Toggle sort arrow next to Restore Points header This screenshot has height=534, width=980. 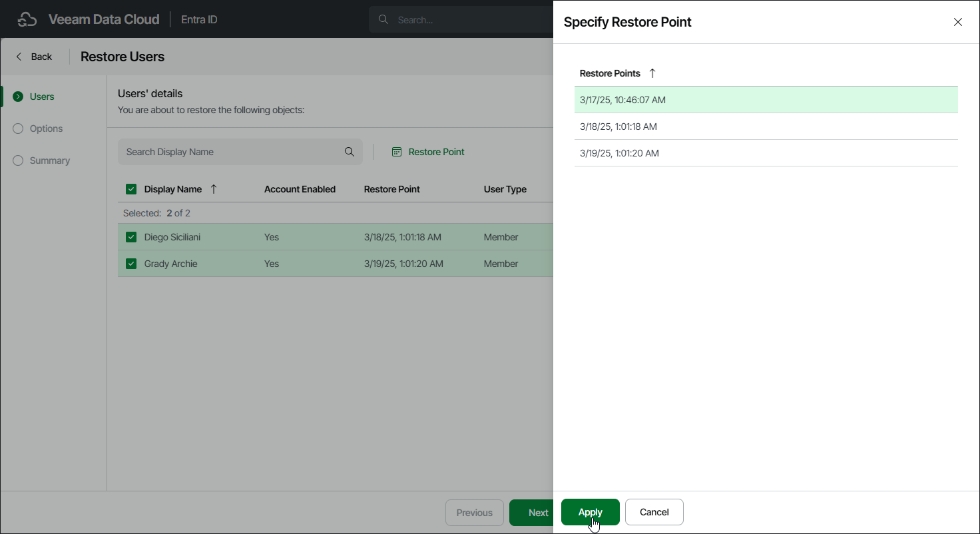pos(652,73)
